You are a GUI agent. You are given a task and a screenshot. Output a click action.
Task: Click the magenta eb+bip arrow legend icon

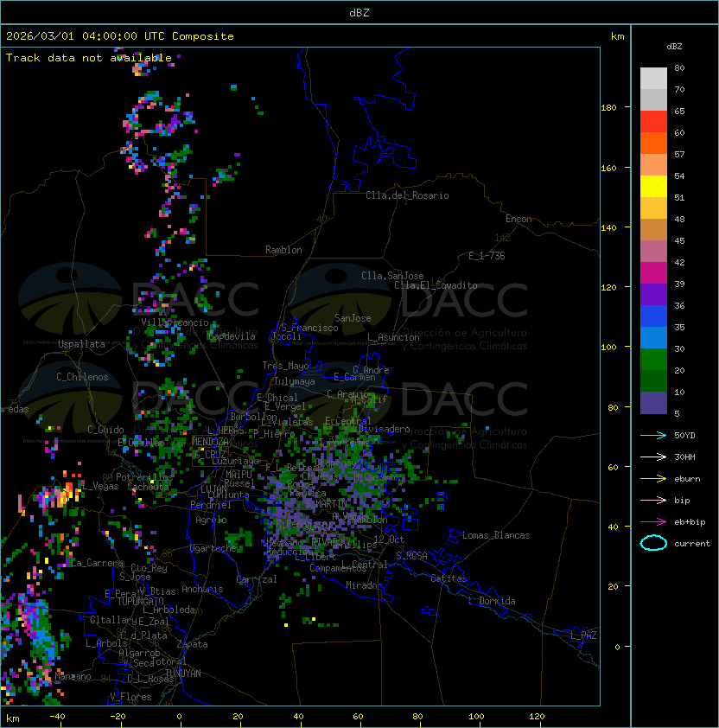click(653, 522)
